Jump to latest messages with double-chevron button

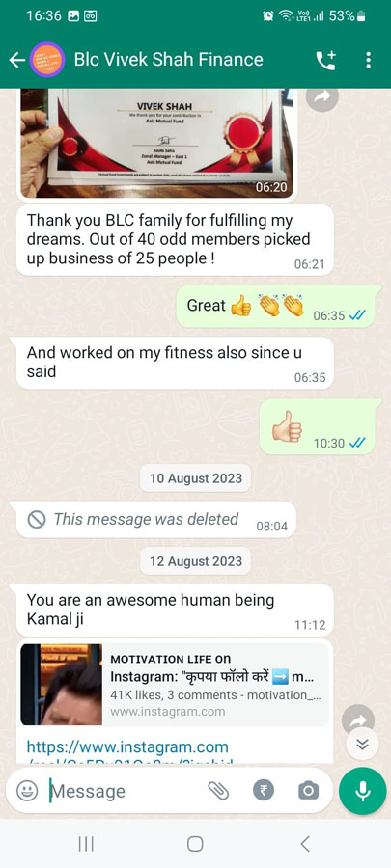363,744
